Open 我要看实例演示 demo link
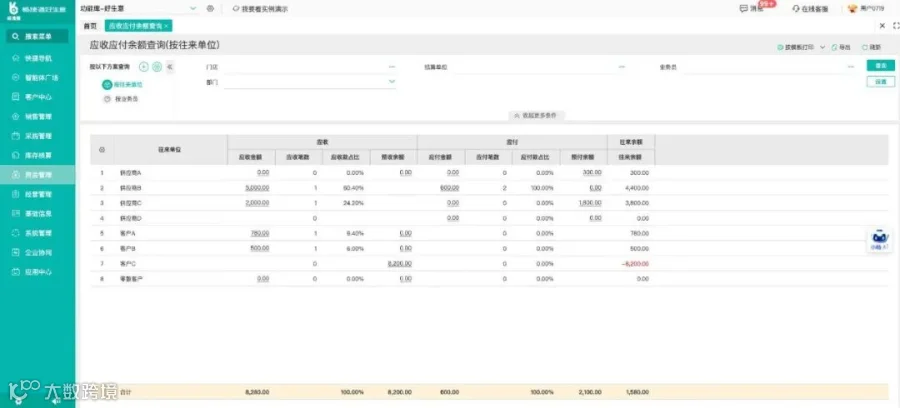 click(261, 9)
